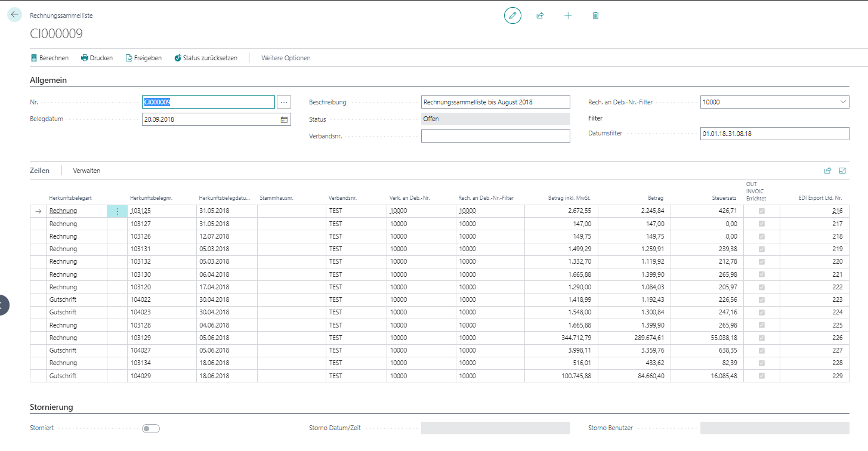Select the Gutschrift cell for 104022
Viewport: 868px width, 451px height.
pos(76,299)
